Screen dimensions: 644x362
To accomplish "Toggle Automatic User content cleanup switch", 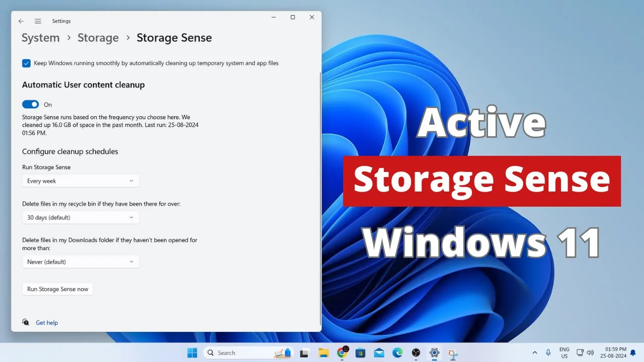I will click(x=31, y=105).
